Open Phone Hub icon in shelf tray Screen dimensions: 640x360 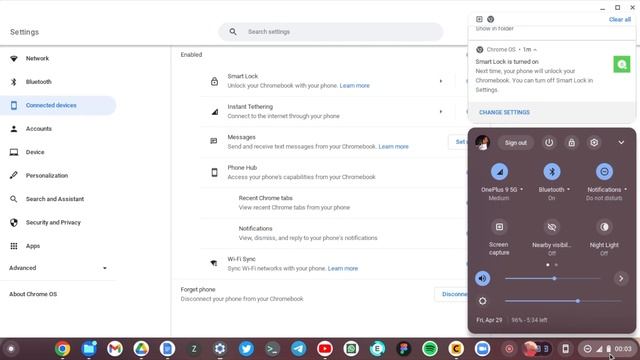point(565,349)
